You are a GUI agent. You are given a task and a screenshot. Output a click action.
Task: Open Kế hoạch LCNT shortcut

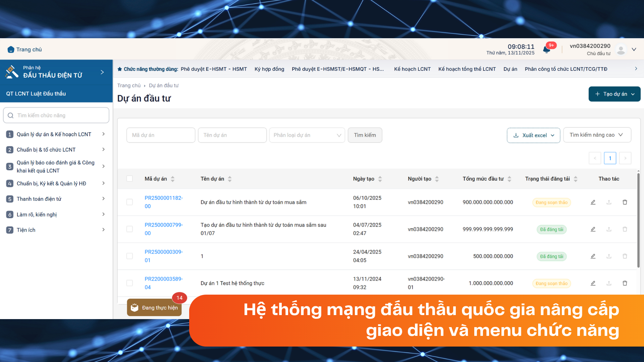click(x=412, y=69)
